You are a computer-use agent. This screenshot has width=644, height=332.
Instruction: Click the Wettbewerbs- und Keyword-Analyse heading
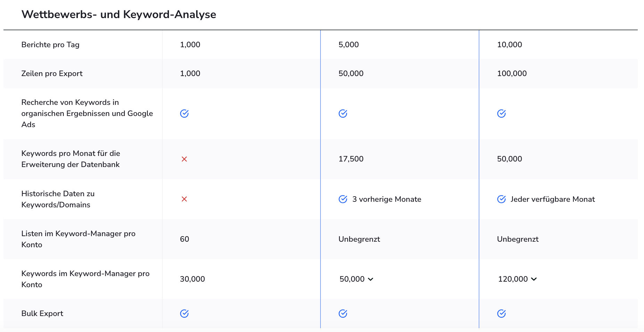119,15
